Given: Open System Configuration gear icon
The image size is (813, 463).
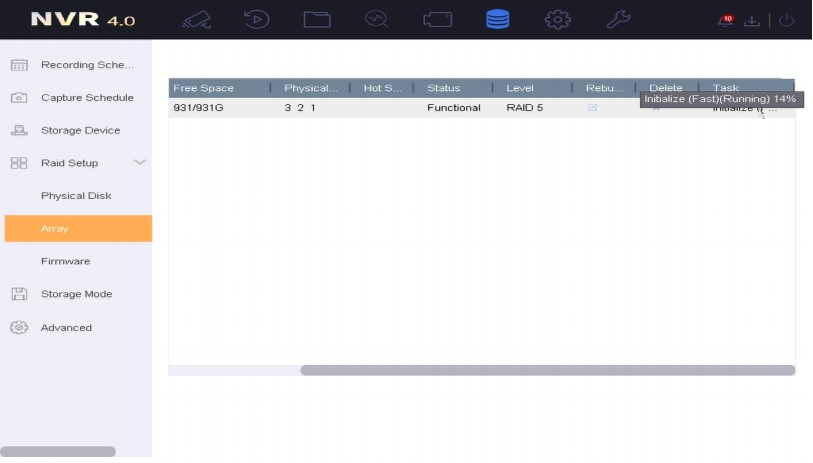Looking at the screenshot, I should coord(557,19).
